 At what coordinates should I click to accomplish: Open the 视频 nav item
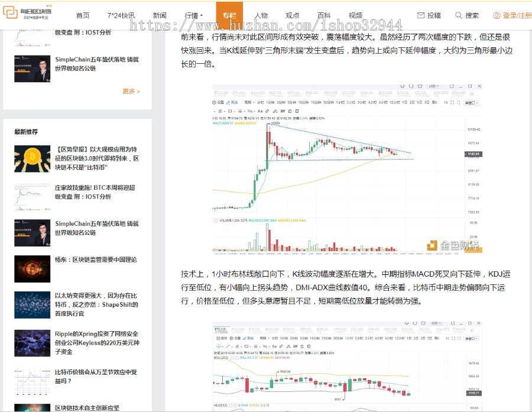coord(355,15)
